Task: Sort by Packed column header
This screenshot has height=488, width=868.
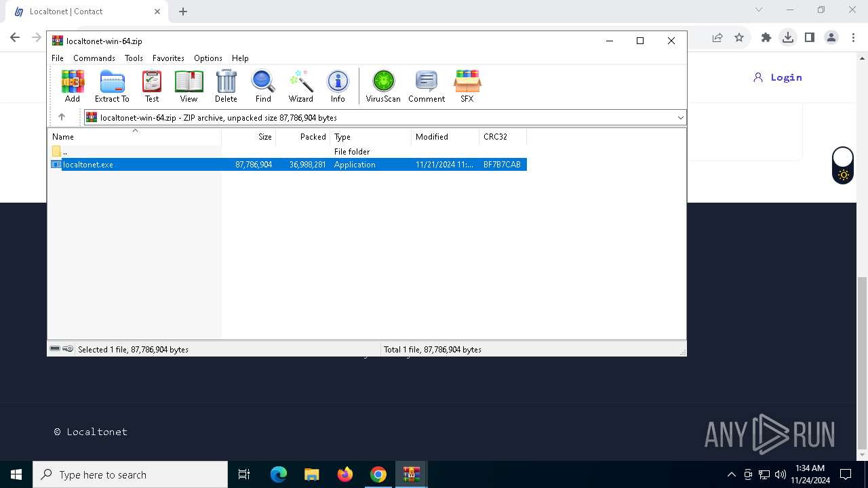Action: [x=303, y=137]
